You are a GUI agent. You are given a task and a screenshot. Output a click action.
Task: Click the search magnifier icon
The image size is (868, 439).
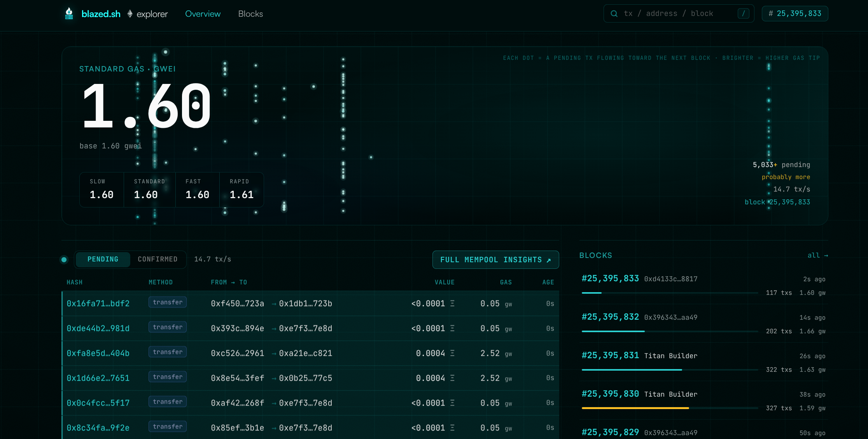tap(614, 14)
